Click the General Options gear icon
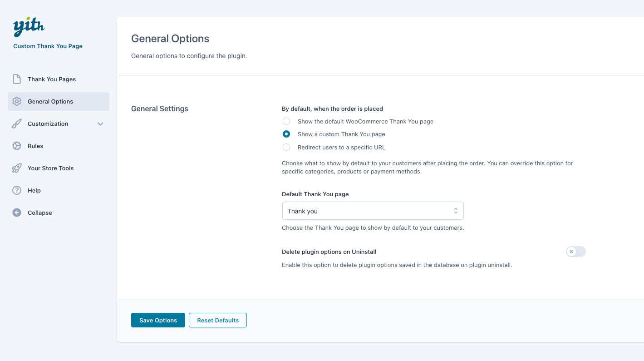The image size is (644, 361). pos(17,101)
